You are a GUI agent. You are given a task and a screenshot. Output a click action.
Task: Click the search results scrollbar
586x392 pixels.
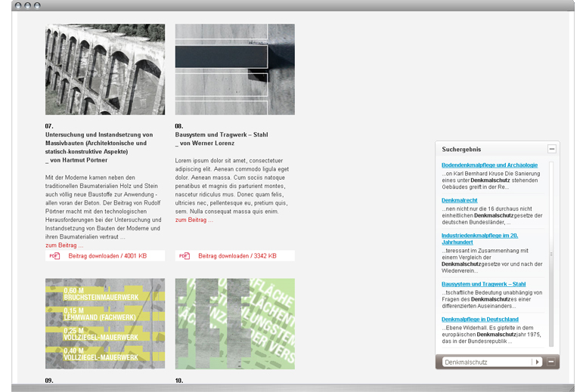pyautogui.click(x=551, y=255)
